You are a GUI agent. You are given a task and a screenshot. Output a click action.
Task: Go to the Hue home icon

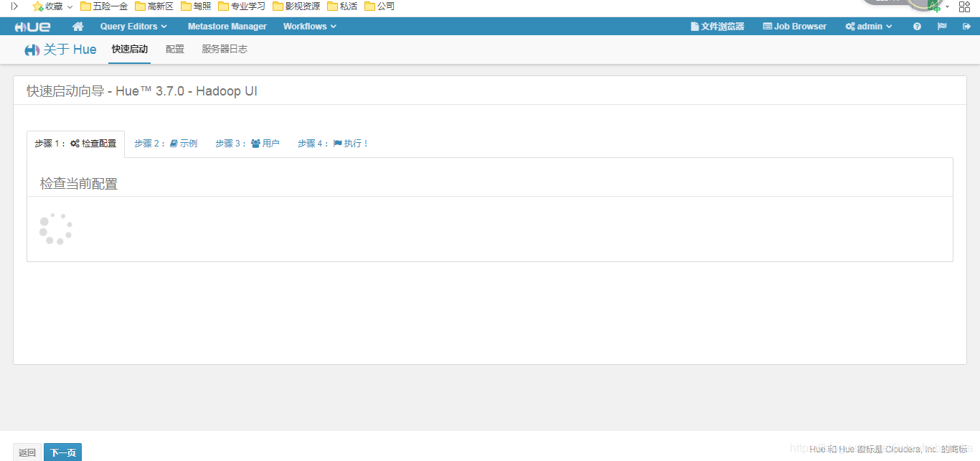pos(78,27)
